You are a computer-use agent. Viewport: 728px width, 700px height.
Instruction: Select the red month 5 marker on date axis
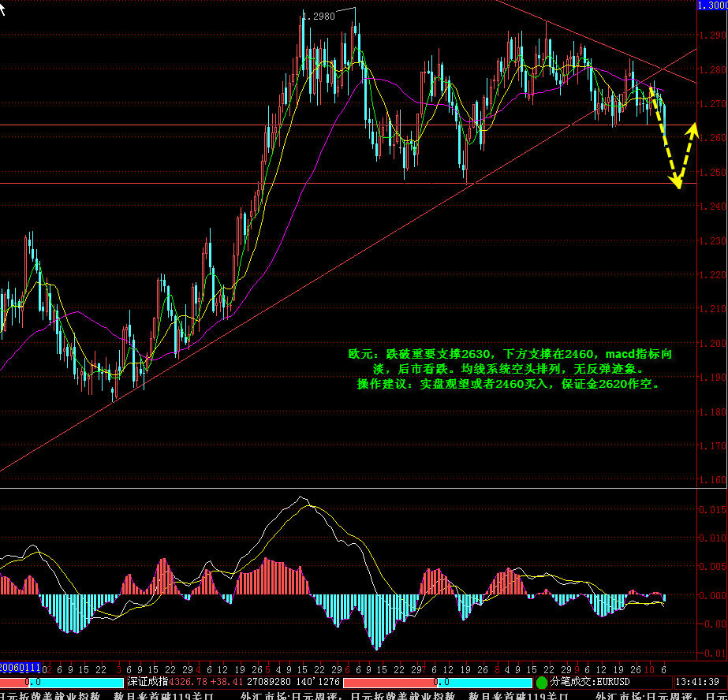267,669
